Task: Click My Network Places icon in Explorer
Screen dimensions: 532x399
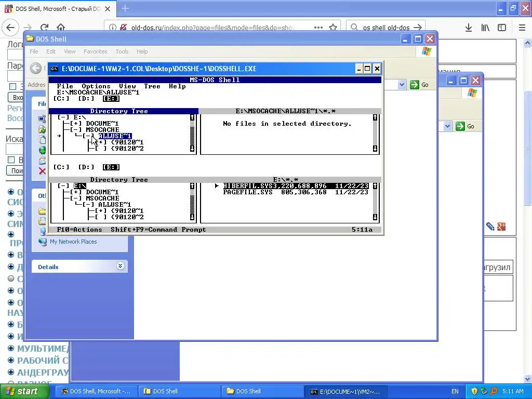Action: [43, 242]
